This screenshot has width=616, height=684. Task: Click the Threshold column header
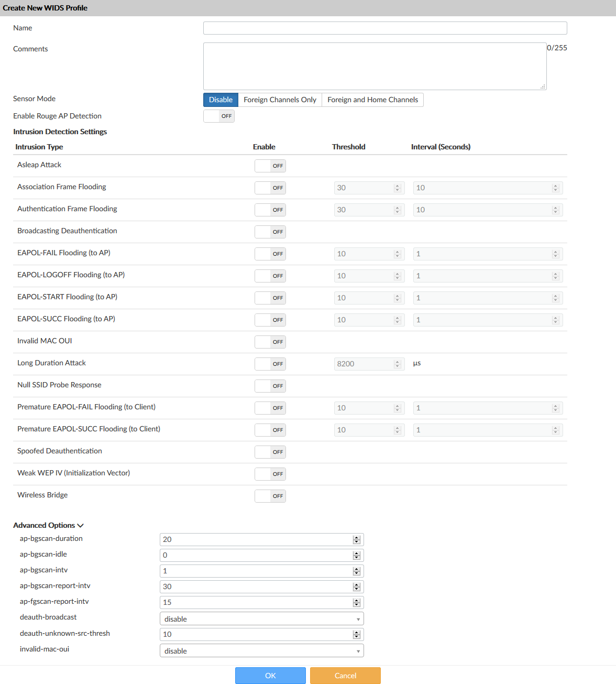point(349,147)
